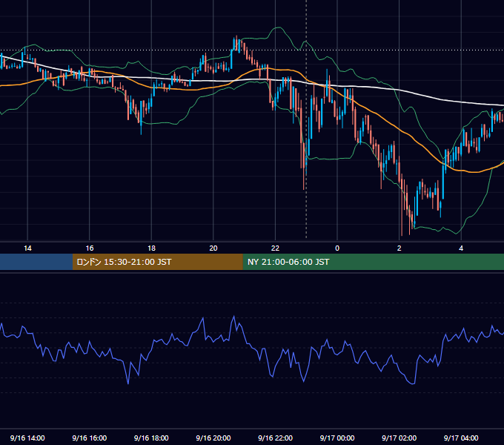Viewport: 504px width, 445px height.
Task: Select the 9/17 00:00 date label
Action: [x=337, y=438]
